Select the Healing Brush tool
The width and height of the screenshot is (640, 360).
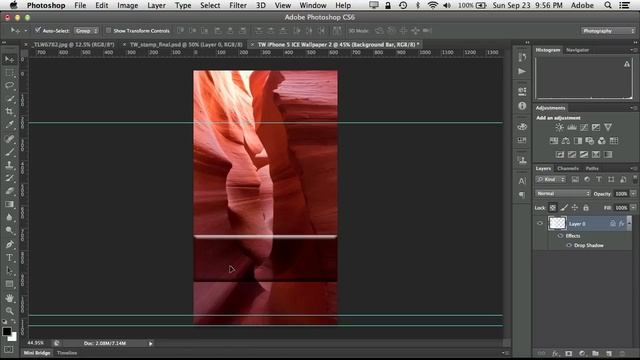coord(9,139)
